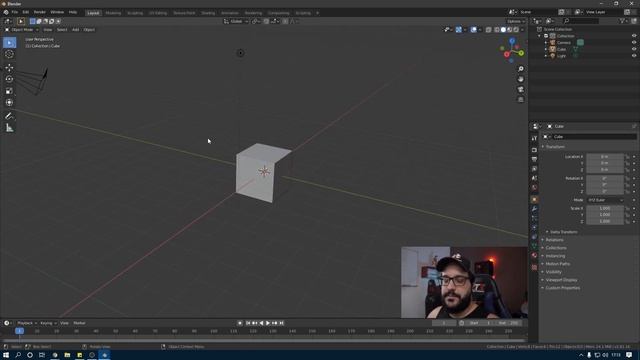Open the View Layer properties tab

point(534,169)
